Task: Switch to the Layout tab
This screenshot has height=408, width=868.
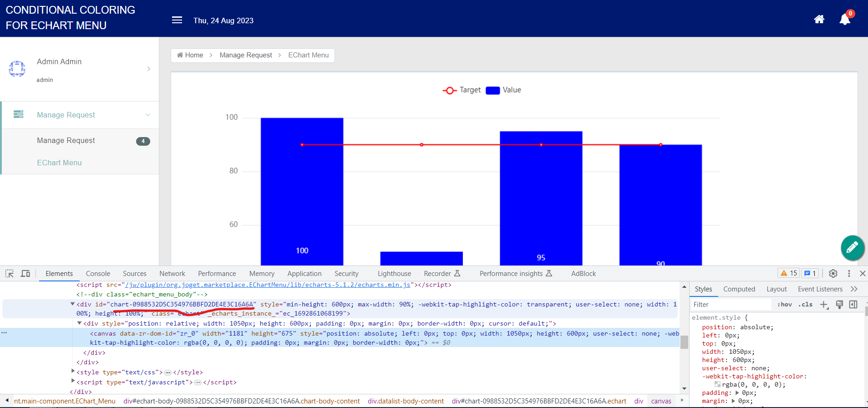Action: (777, 289)
